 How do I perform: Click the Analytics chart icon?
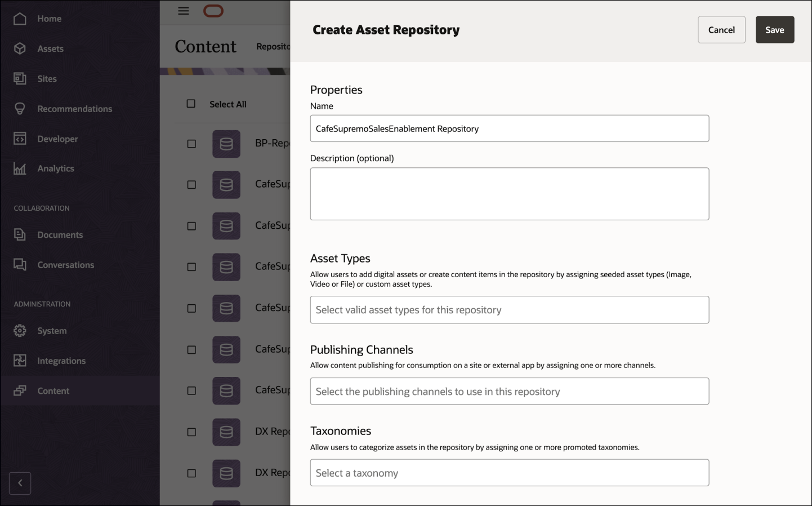[20, 168]
